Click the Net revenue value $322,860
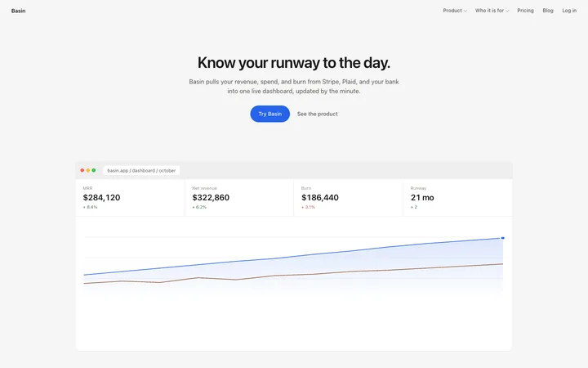The width and height of the screenshot is (588, 368). tap(211, 198)
